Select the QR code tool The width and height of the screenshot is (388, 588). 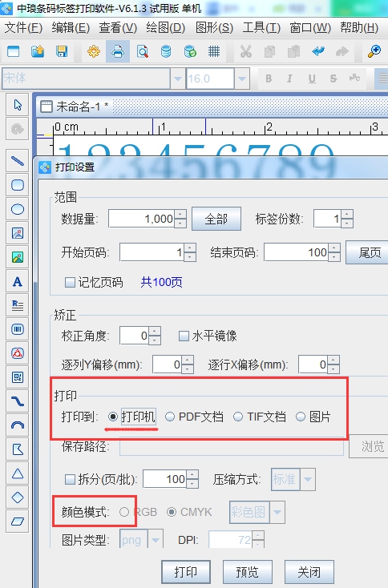(18, 377)
